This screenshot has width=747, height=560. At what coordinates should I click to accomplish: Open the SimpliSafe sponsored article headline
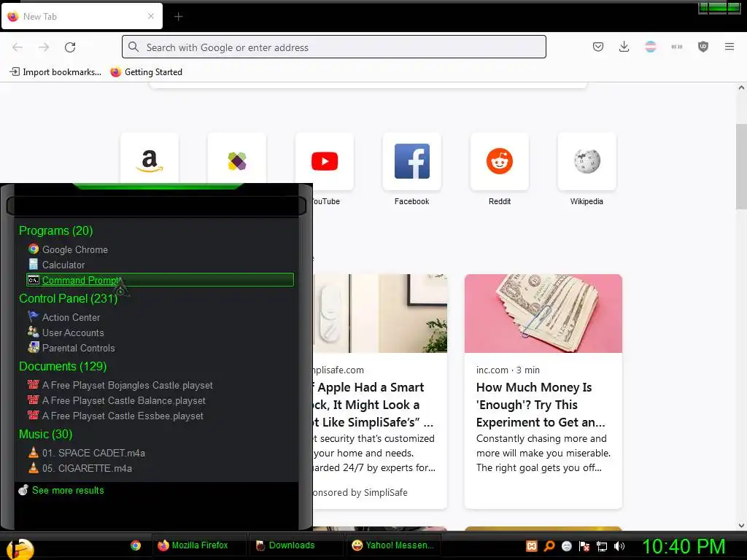373,405
